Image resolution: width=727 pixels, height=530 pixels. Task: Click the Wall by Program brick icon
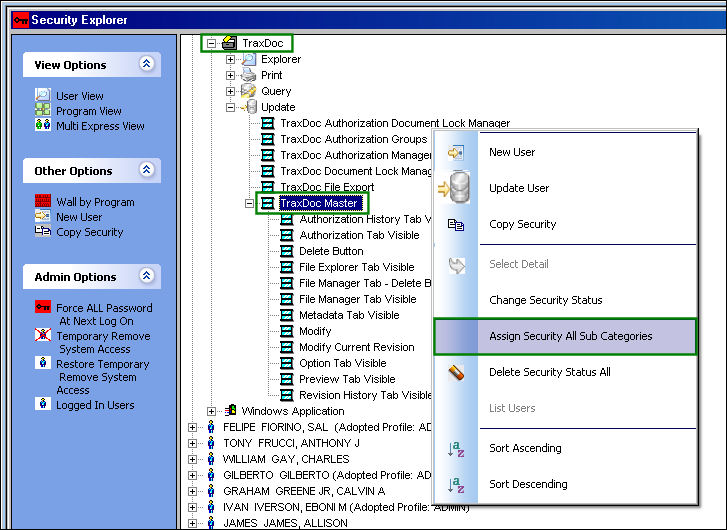click(x=43, y=201)
